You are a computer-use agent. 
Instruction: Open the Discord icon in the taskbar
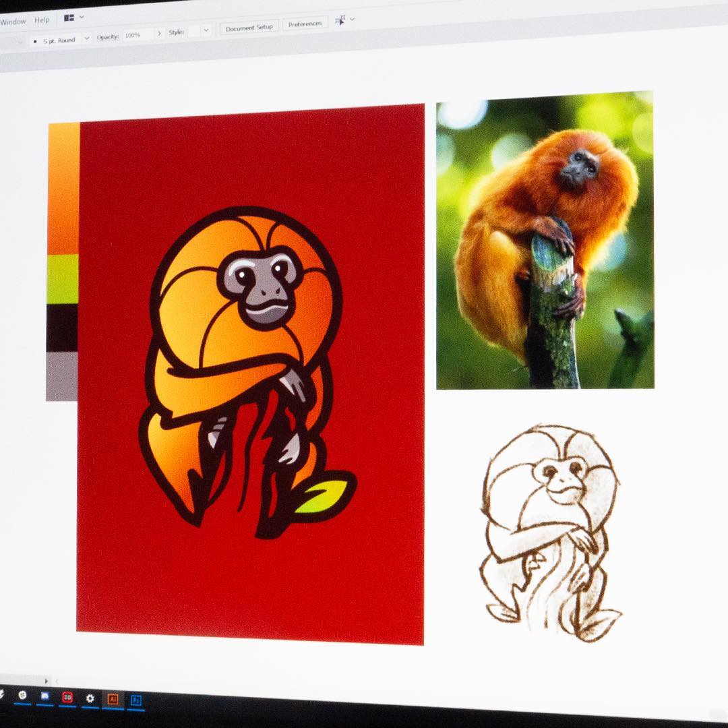pos(44,696)
